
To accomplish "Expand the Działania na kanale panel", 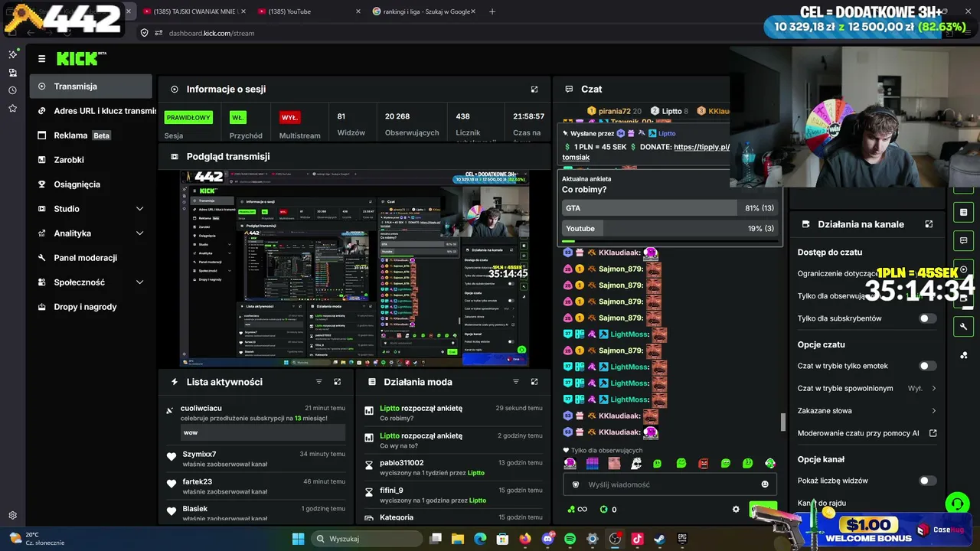I will point(929,224).
